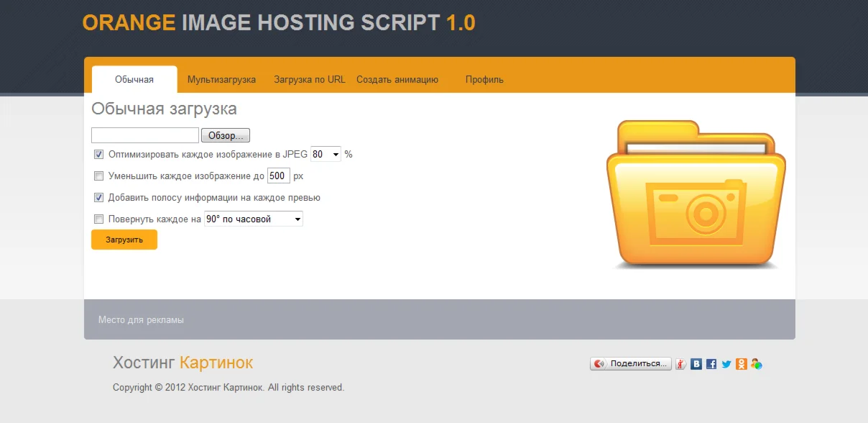The width and height of the screenshot is (868, 423).
Task: Click the Orange Image Hosting Script title
Action: [279, 23]
